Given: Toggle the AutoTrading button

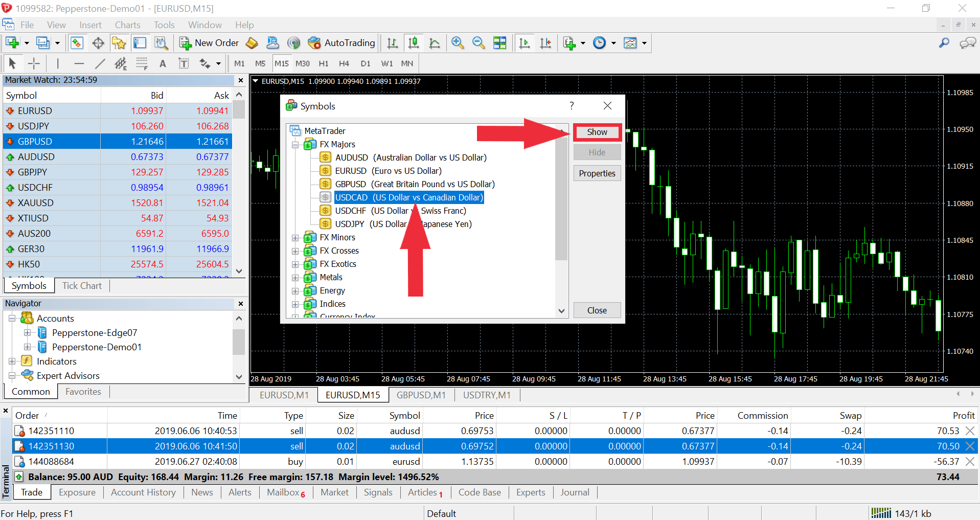Looking at the screenshot, I should [x=342, y=43].
